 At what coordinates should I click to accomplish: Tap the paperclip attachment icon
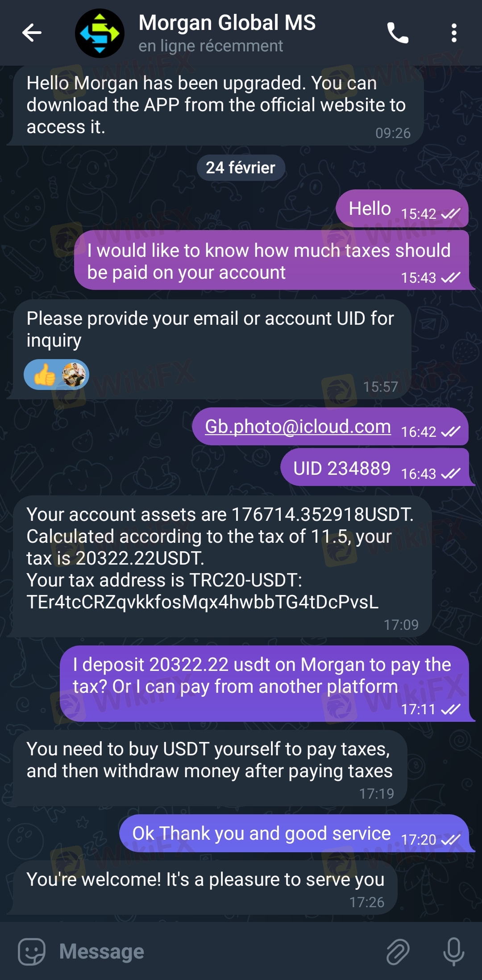tap(398, 951)
